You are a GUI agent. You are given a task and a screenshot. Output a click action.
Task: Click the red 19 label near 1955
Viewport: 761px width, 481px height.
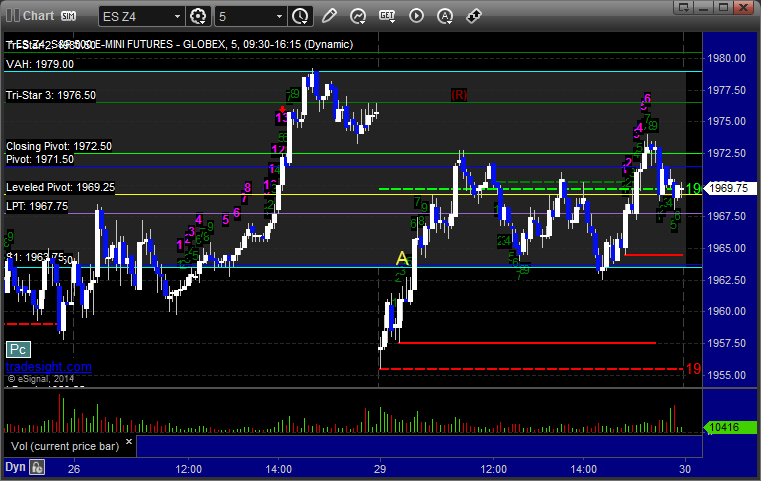[x=694, y=369]
